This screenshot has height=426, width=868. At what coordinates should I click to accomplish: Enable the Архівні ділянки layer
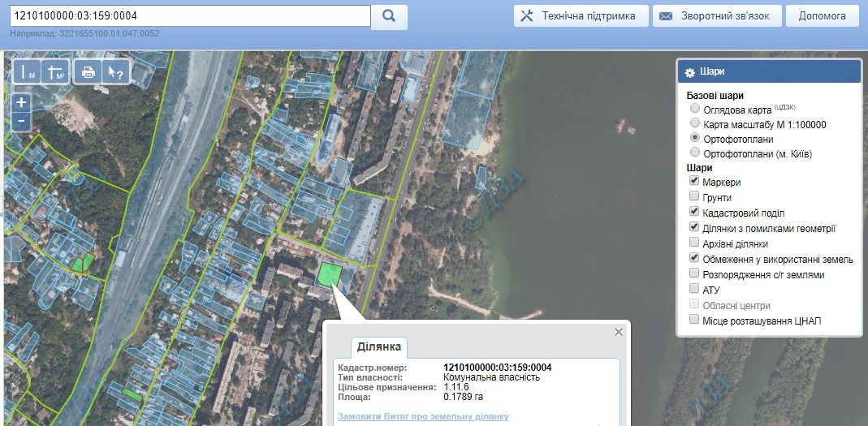694,243
